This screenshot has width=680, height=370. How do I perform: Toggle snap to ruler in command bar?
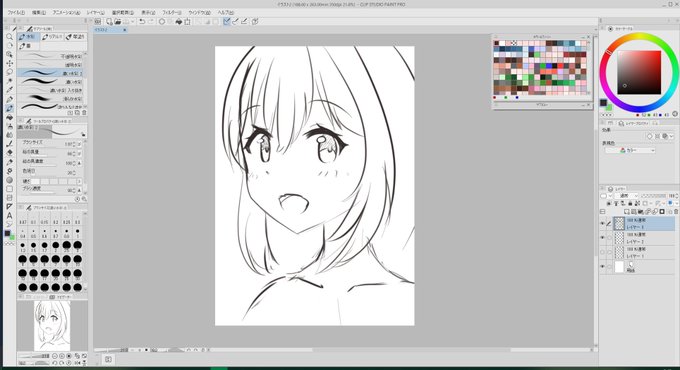click(x=227, y=22)
